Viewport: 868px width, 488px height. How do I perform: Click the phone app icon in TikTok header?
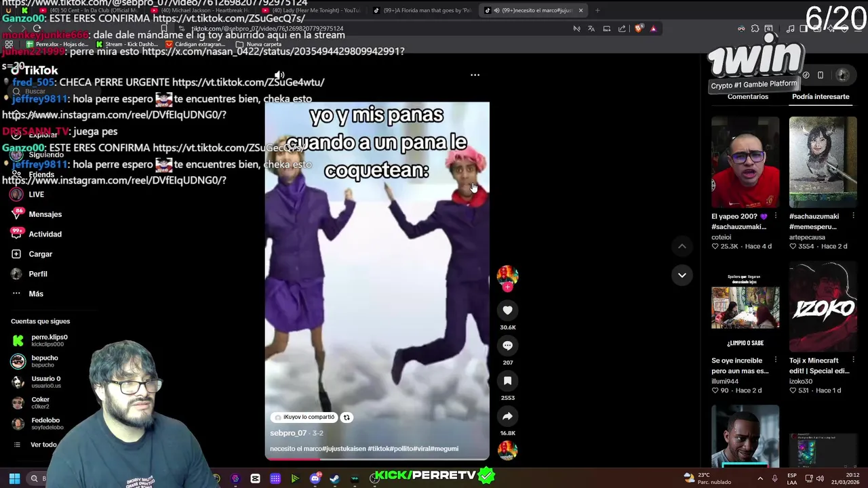(821, 75)
